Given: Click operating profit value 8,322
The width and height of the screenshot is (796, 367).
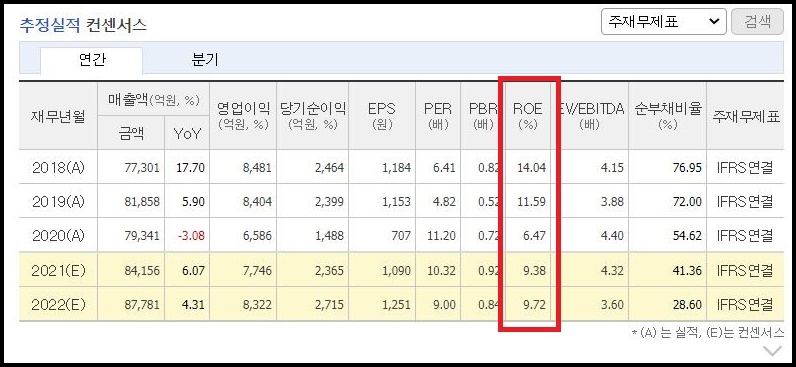Looking at the screenshot, I should coord(257,305).
